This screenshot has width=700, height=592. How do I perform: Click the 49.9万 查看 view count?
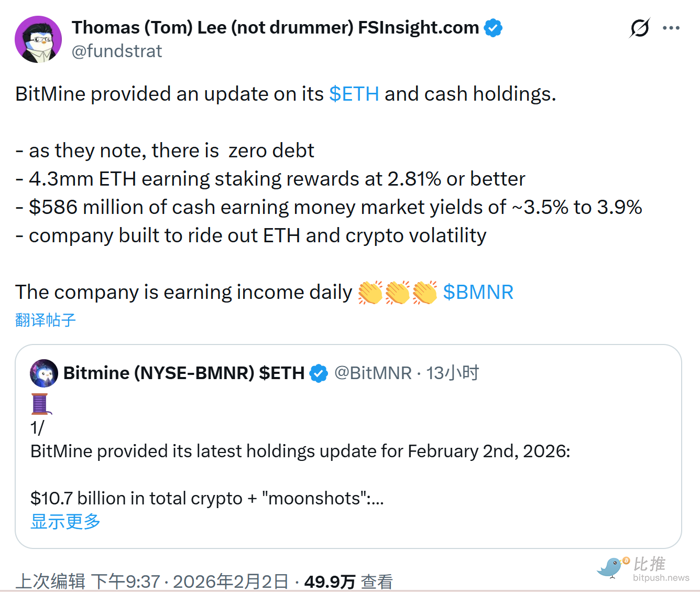(348, 581)
